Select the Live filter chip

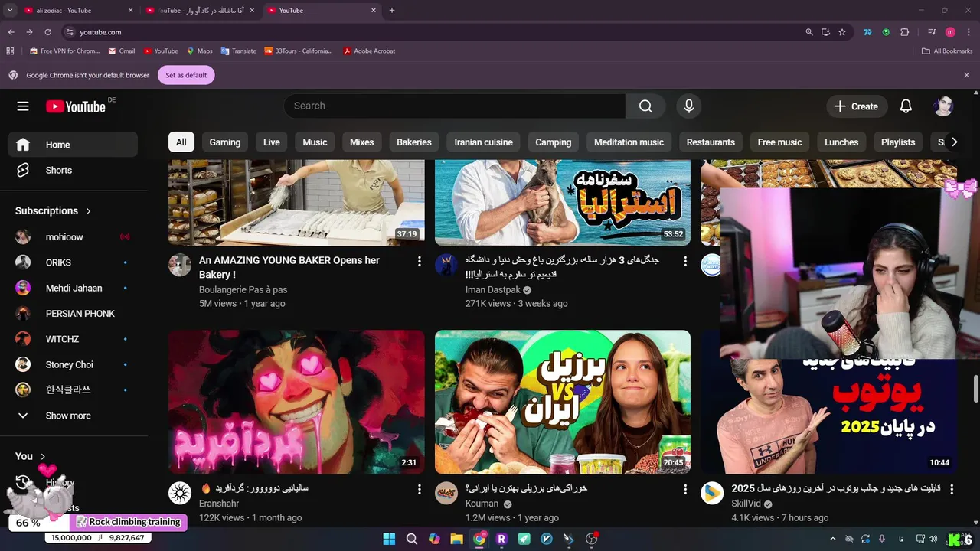click(x=272, y=142)
